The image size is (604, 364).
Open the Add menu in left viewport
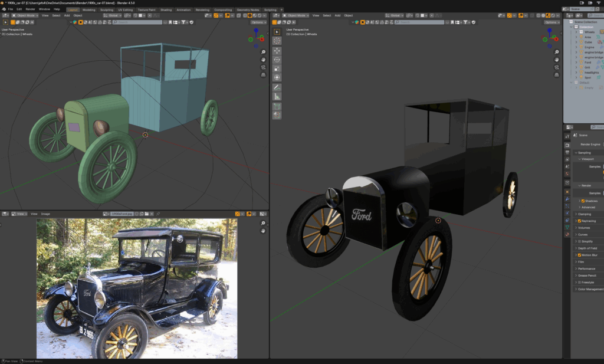(67, 15)
